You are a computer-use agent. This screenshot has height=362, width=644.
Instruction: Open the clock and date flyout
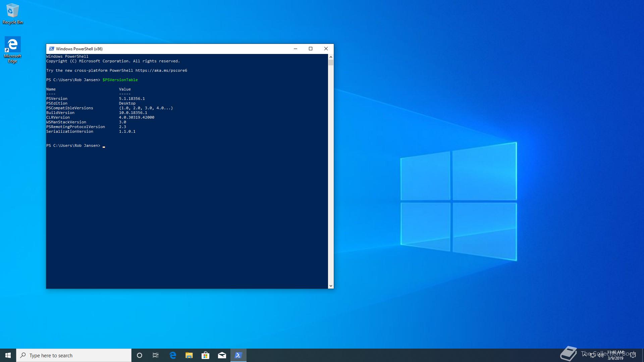point(615,355)
